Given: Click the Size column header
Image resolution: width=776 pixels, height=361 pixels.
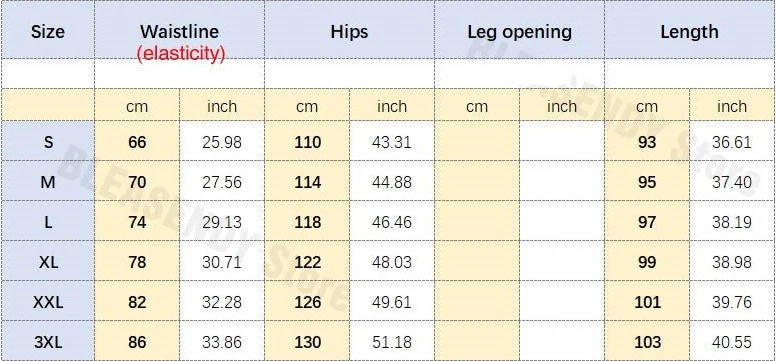Looking at the screenshot, I should pos(48,32).
